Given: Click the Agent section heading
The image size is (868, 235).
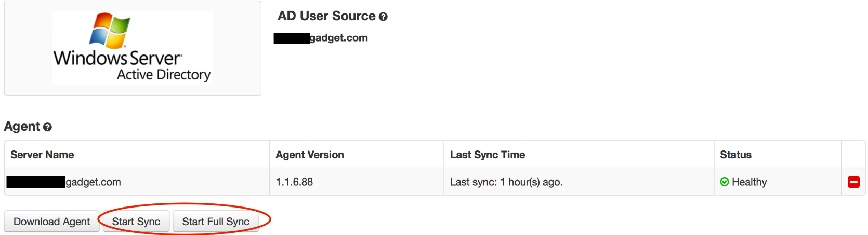Looking at the screenshot, I should [x=22, y=127].
